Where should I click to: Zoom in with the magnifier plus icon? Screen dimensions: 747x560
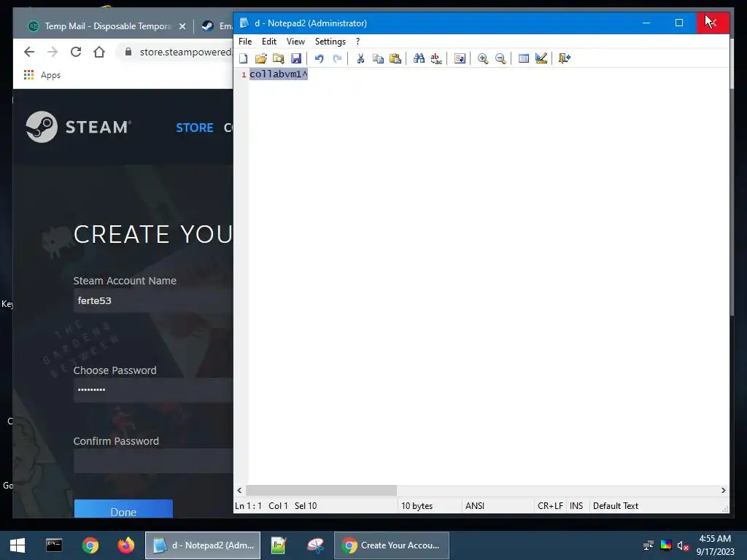pos(483,58)
